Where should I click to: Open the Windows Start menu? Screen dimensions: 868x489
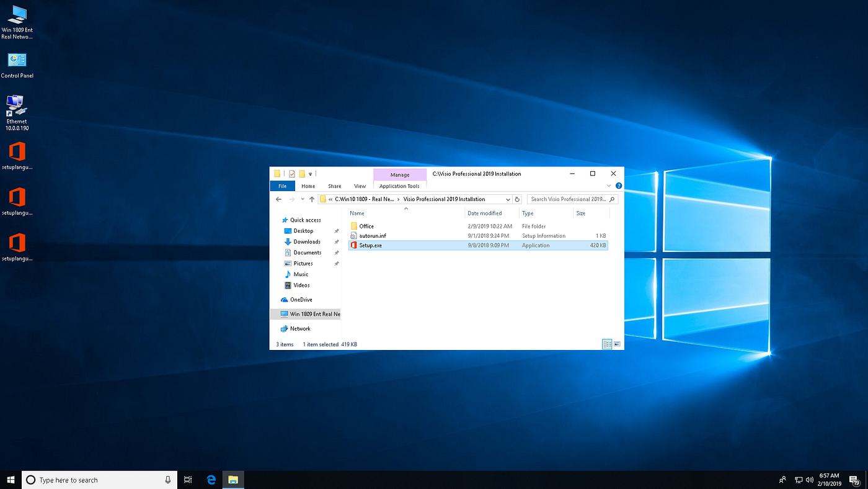click(x=11, y=480)
